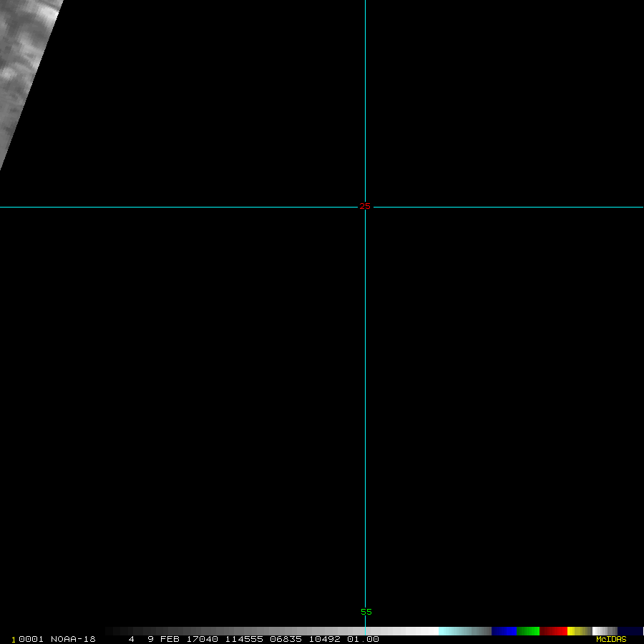
Task: Click the white end of grayscale bar
Action: click(x=426, y=631)
